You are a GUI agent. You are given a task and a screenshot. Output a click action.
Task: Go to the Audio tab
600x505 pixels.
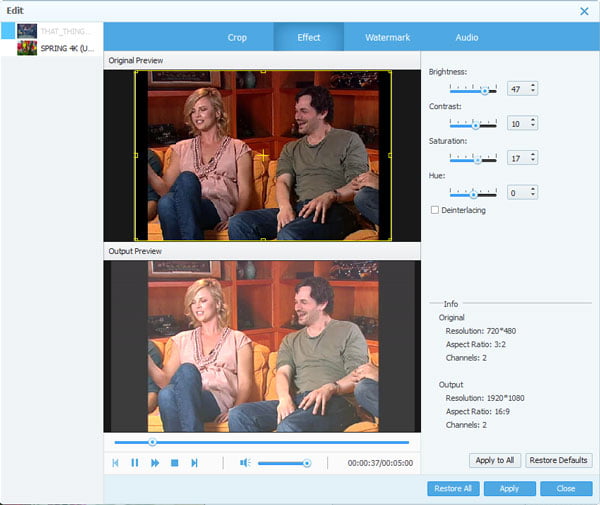(466, 37)
